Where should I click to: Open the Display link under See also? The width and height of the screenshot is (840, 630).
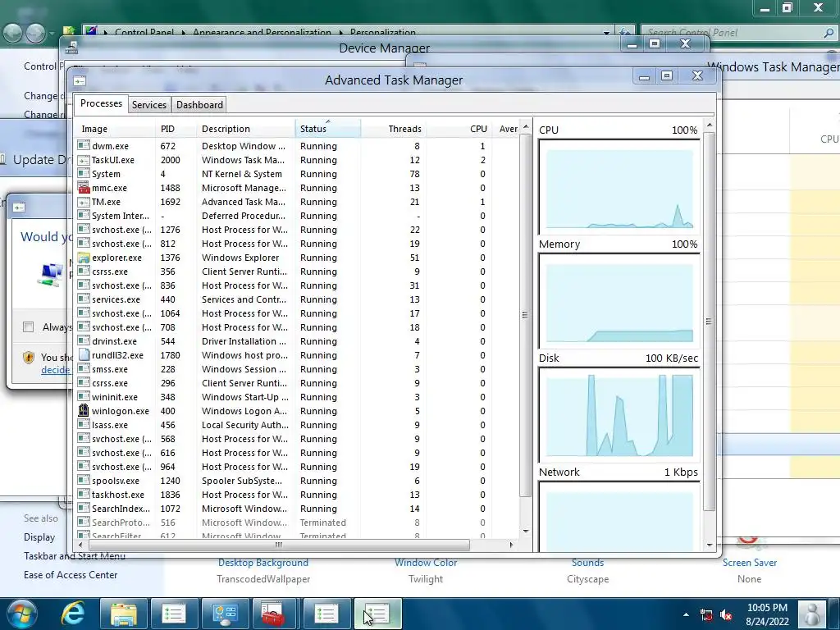tap(39, 537)
